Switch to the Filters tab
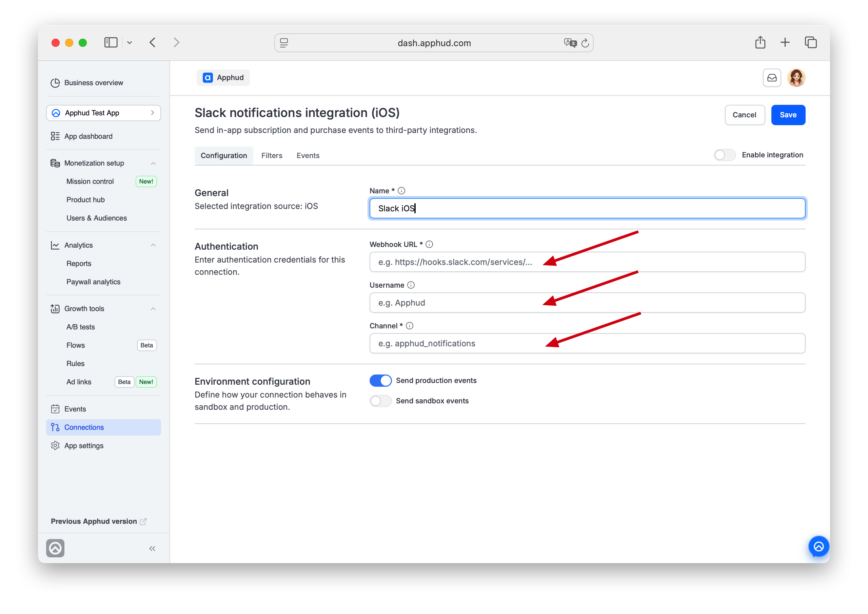The width and height of the screenshot is (868, 614). coord(272,155)
